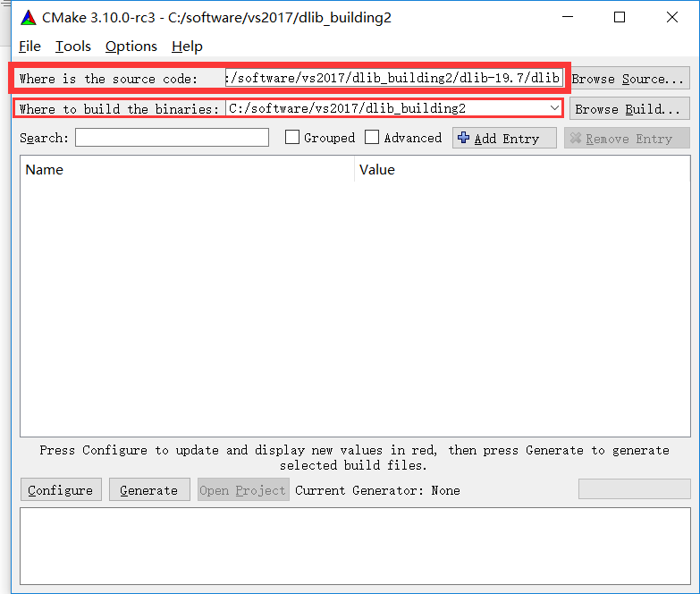Click inside the output log pane
The height and width of the screenshot is (594, 700).
pyautogui.click(x=355, y=547)
